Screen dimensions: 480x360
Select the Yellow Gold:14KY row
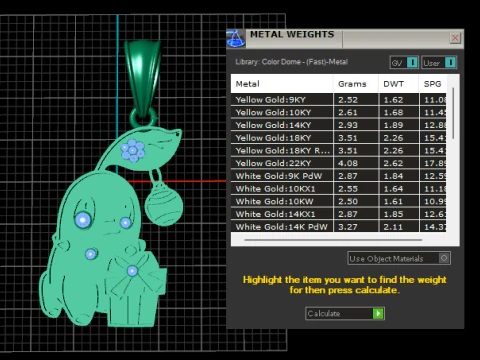click(x=339, y=125)
